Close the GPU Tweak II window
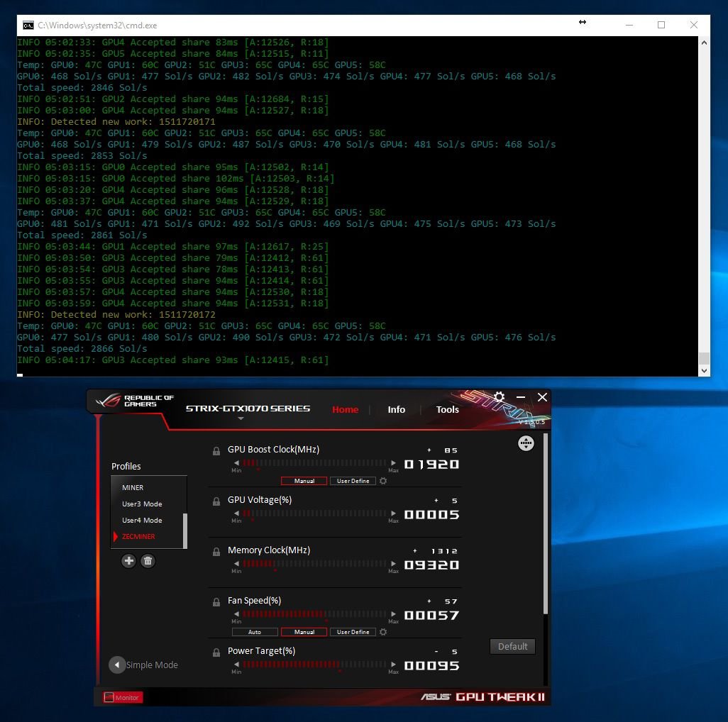Image resolution: width=728 pixels, height=722 pixels. pos(542,397)
